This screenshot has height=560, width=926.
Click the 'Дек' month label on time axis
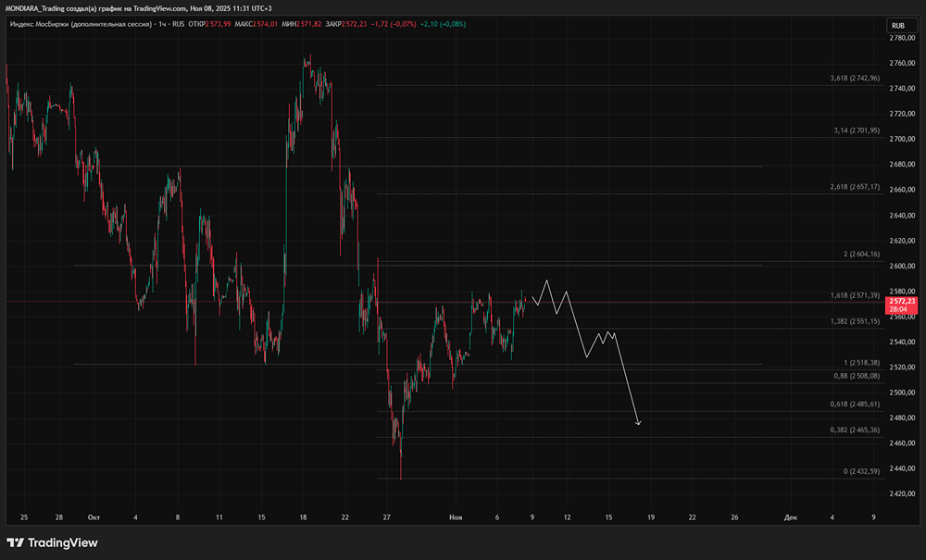[x=791, y=517]
